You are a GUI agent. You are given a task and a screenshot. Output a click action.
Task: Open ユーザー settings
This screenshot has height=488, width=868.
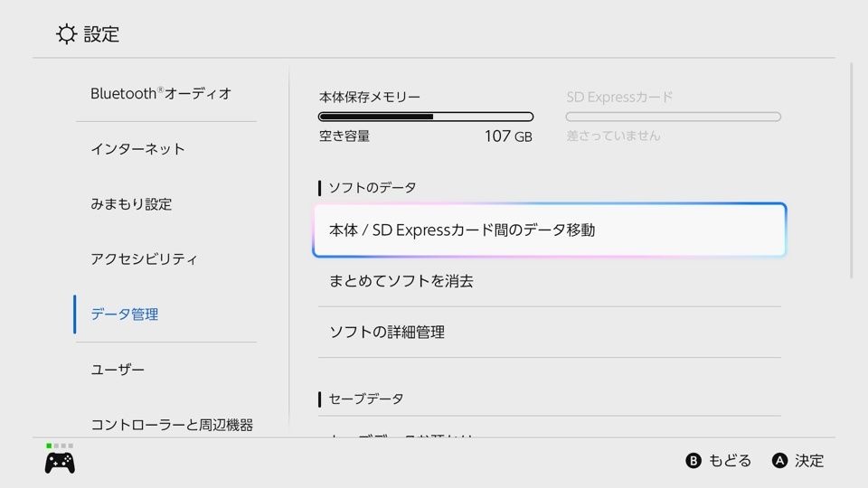(118, 370)
